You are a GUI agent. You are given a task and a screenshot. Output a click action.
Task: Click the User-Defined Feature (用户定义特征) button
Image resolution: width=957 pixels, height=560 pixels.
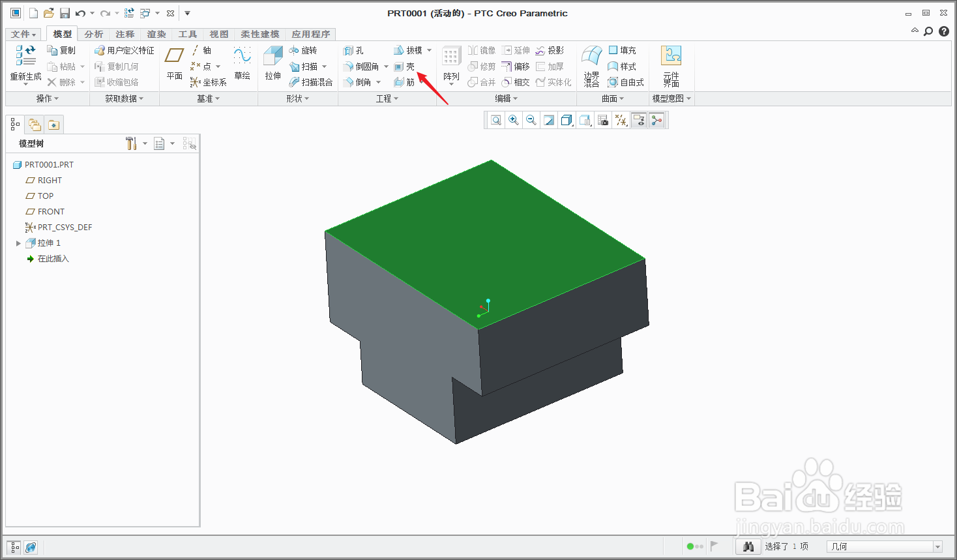point(125,50)
